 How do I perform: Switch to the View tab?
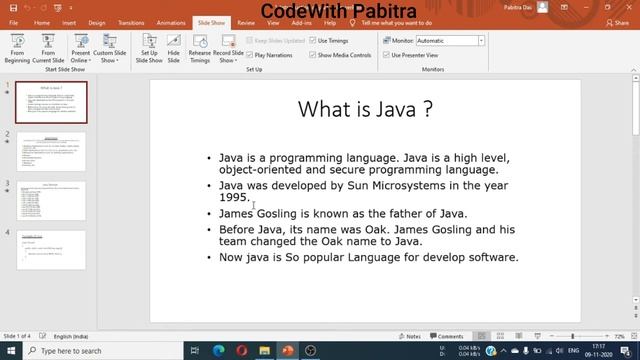273,23
